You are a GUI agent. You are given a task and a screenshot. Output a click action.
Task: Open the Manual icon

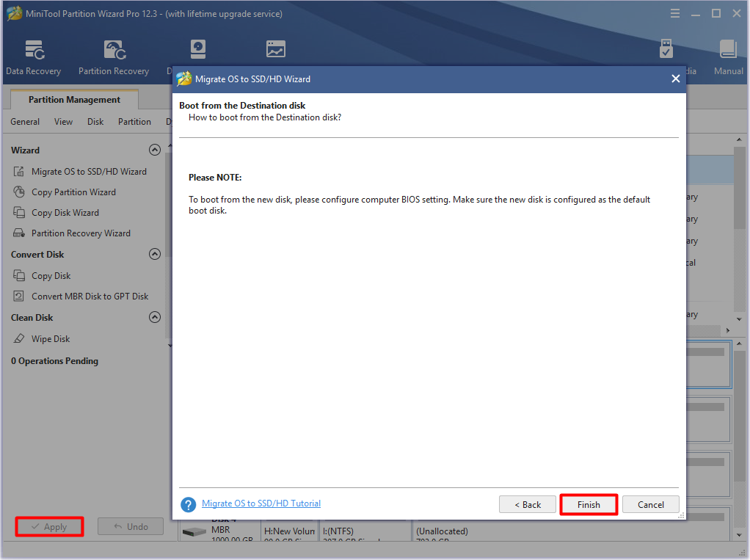point(728,49)
